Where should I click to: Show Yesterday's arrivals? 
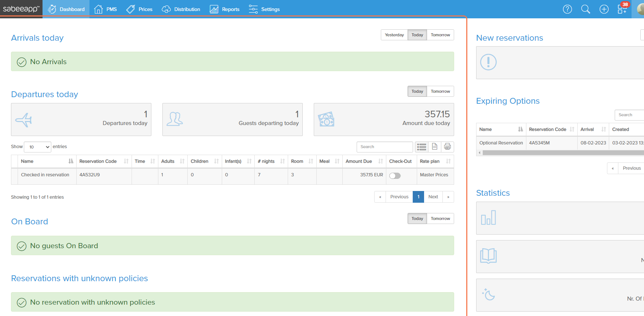tap(394, 35)
